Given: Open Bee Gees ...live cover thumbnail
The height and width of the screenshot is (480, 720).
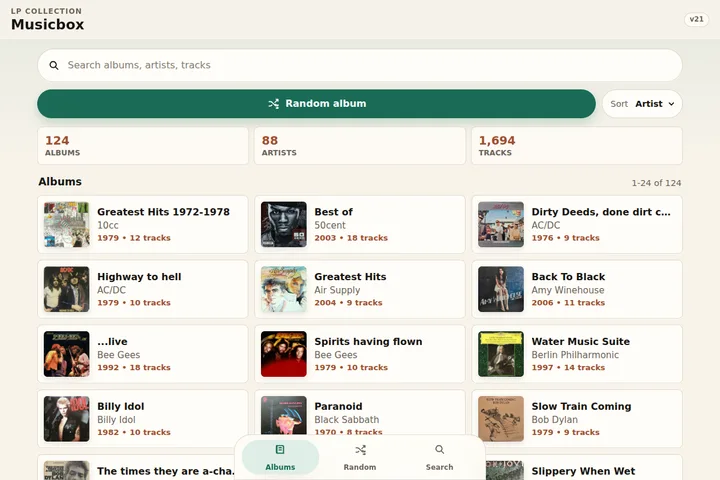Looking at the screenshot, I should [x=67, y=354].
